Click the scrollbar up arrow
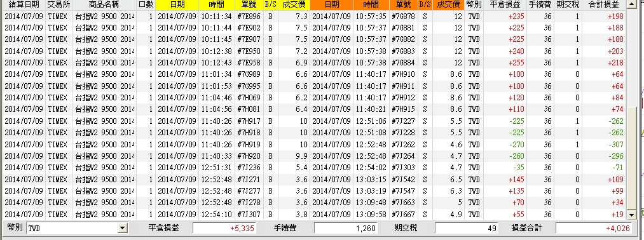 [632, 4]
